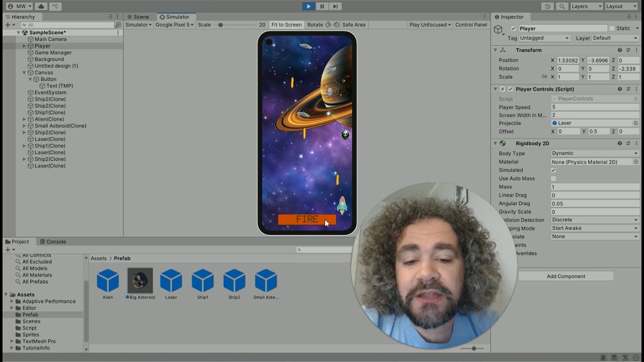Open the MW account dropdown

(20, 6)
